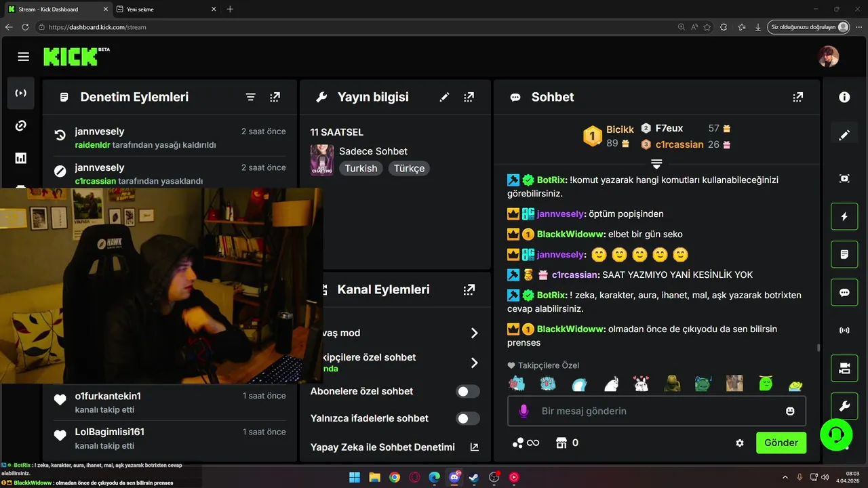Click the Turkish tag chip

[361, 168]
